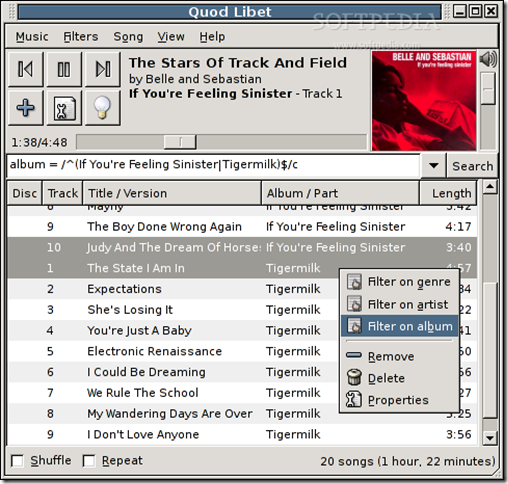This screenshot has width=508, height=484.
Task: Click the volume slider handle
Action: pyautogui.click(x=488, y=88)
